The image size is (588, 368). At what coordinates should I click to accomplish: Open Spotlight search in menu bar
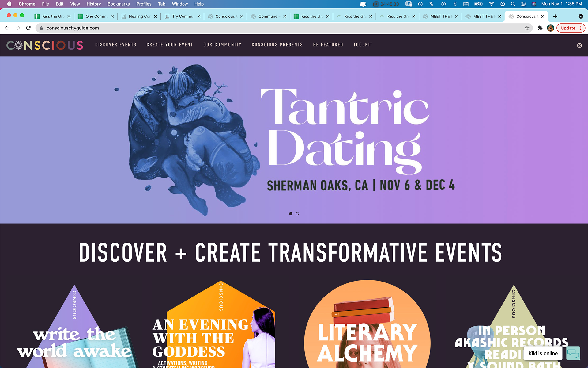[x=513, y=4]
